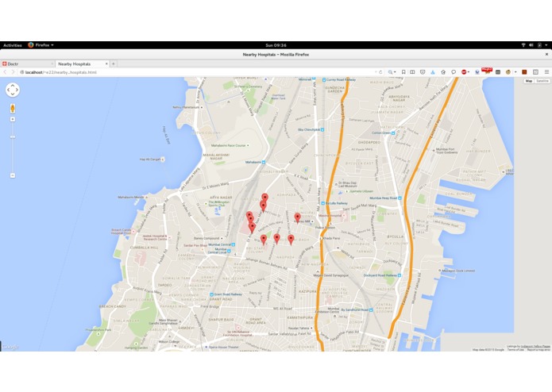552x392 pixels.
Task: Open the bookmarks library book icon
Action: (412, 72)
